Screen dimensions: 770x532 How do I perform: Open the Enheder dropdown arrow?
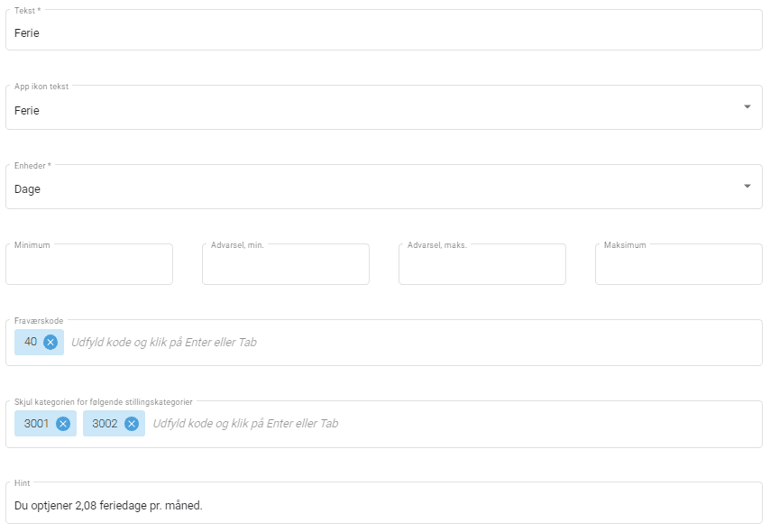click(x=747, y=187)
